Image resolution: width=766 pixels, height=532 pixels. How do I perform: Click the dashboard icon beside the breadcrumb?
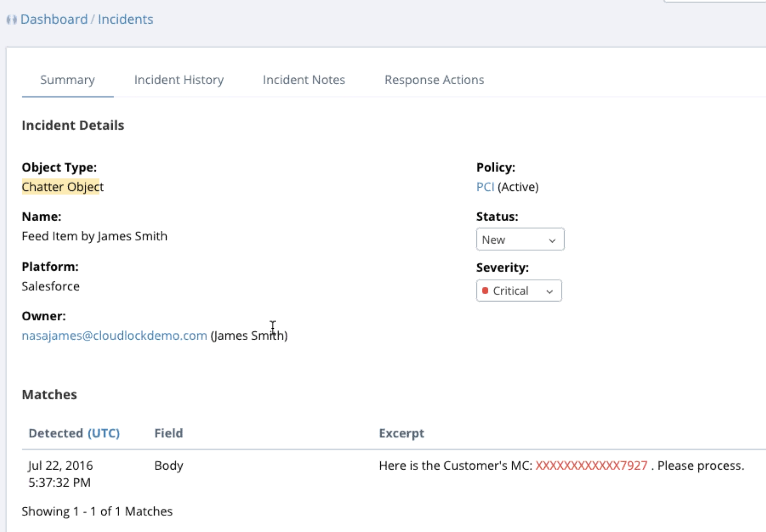pyautogui.click(x=11, y=20)
